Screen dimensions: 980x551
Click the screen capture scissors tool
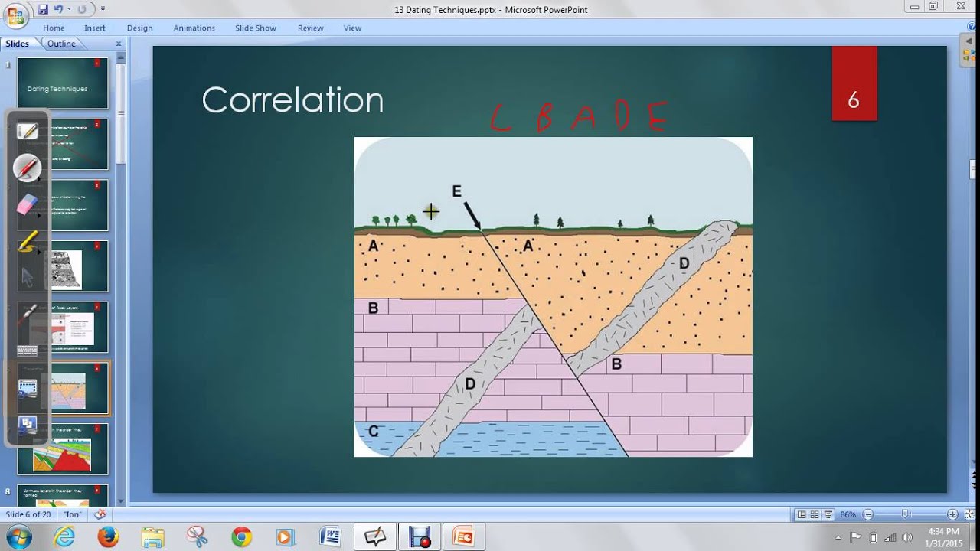coord(28,389)
